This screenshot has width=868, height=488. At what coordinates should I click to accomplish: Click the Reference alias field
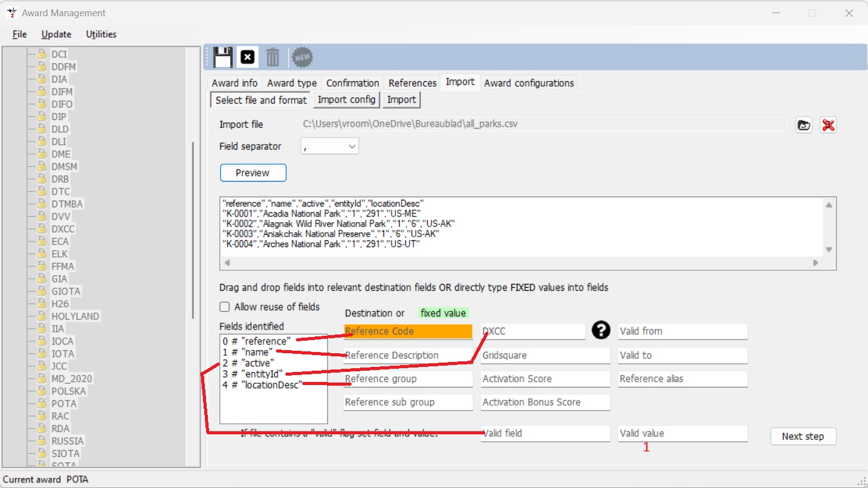click(683, 379)
